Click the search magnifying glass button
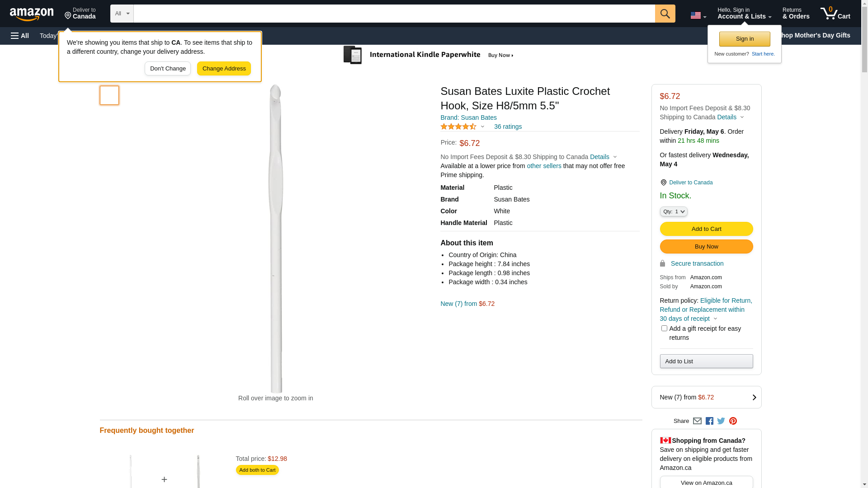Image resolution: width=868 pixels, height=488 pixels. click(665, 14)
